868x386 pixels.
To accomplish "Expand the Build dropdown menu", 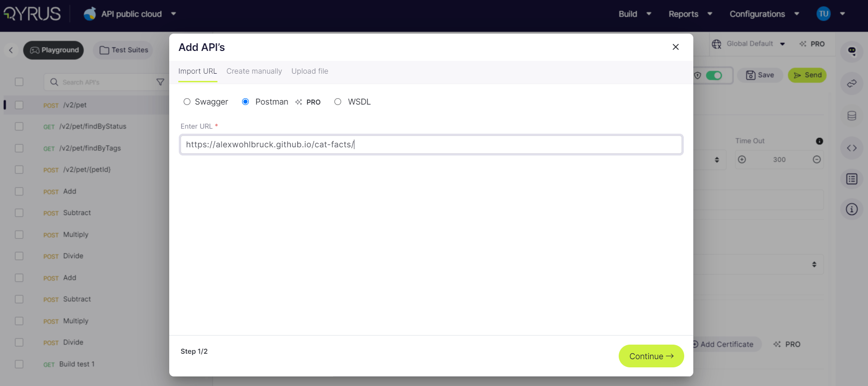I will point(635,14).
